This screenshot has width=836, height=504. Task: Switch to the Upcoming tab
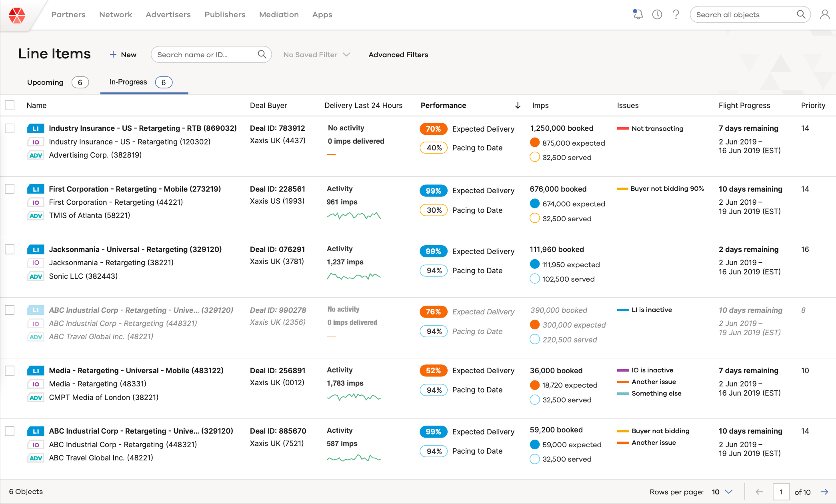click(58, 82)
